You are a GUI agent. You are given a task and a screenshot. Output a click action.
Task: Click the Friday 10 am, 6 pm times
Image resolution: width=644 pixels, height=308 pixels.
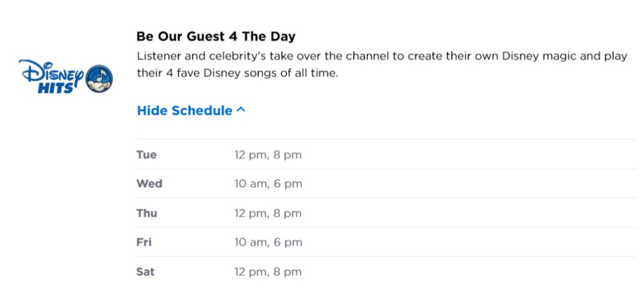point(268,243)
